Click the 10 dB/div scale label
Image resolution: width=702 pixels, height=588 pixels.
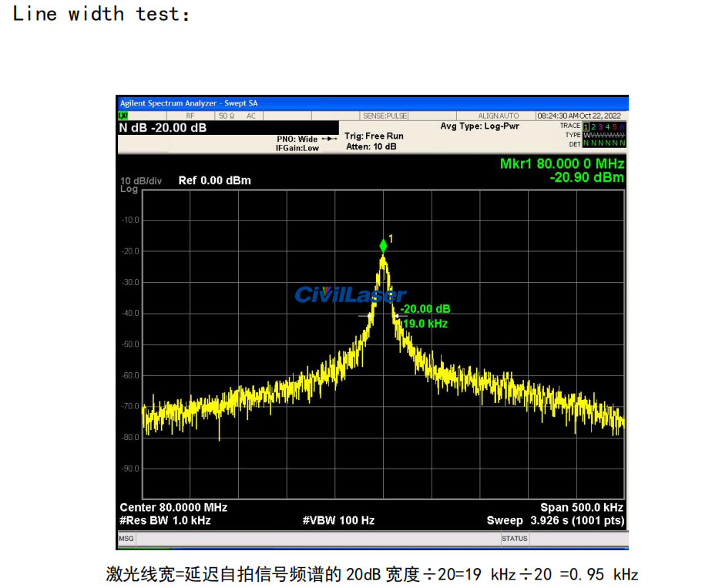click(x=140, y=181)
